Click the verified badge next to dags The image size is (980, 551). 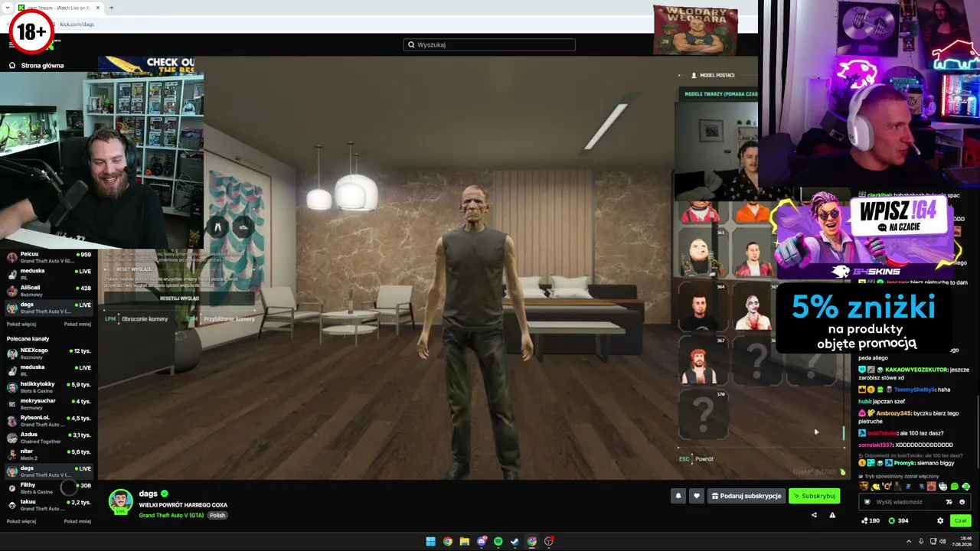164,494
